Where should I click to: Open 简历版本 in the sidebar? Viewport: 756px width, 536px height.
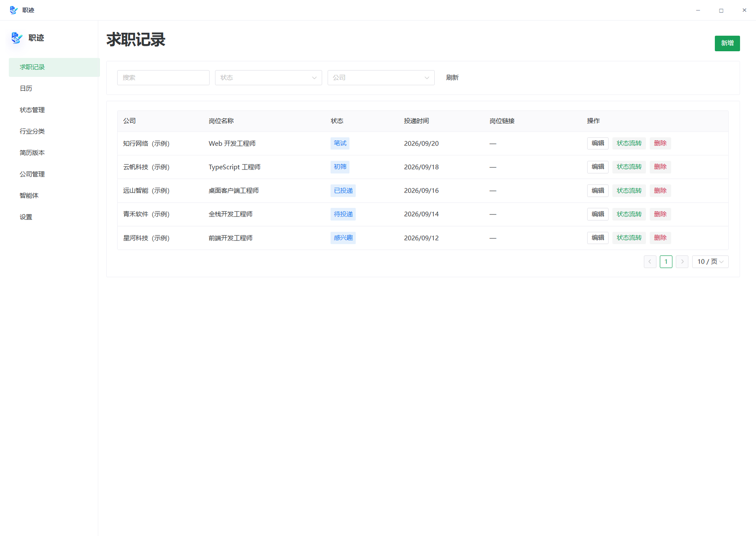pyautogui.click(x=54, y=153)
